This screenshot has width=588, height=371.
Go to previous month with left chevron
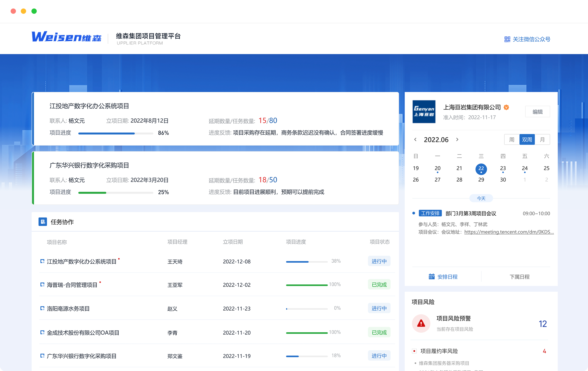(x=415, y=139)
